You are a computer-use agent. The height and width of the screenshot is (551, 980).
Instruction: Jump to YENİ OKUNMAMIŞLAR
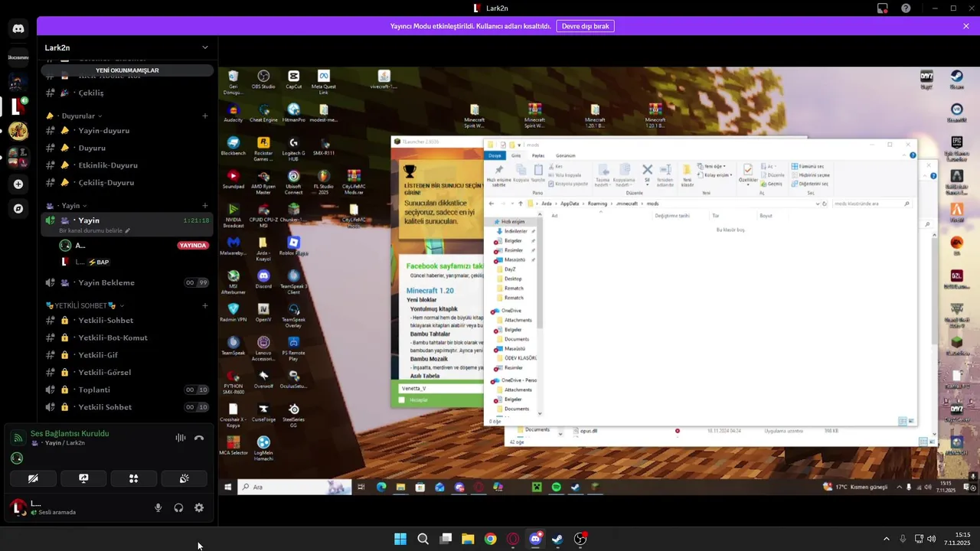point(127,70)
